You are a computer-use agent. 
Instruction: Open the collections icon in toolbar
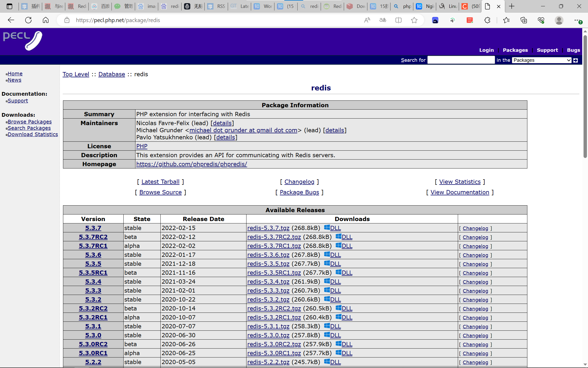click(x=524, y=20)
